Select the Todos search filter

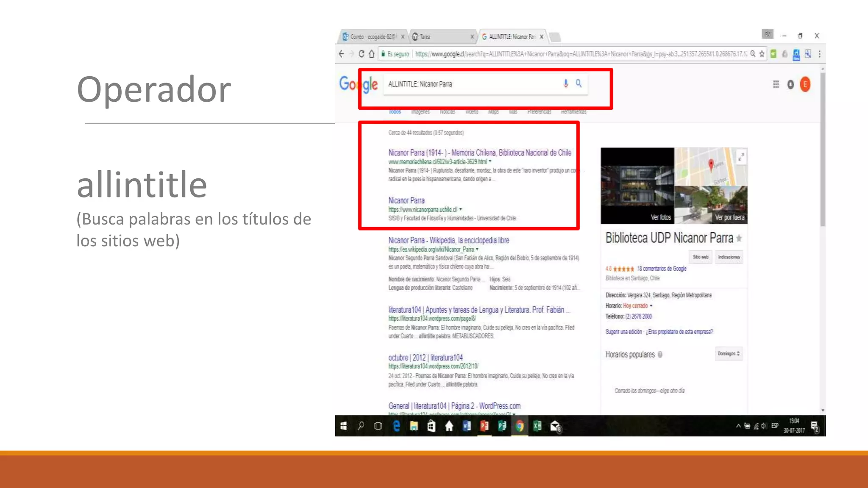395,112
